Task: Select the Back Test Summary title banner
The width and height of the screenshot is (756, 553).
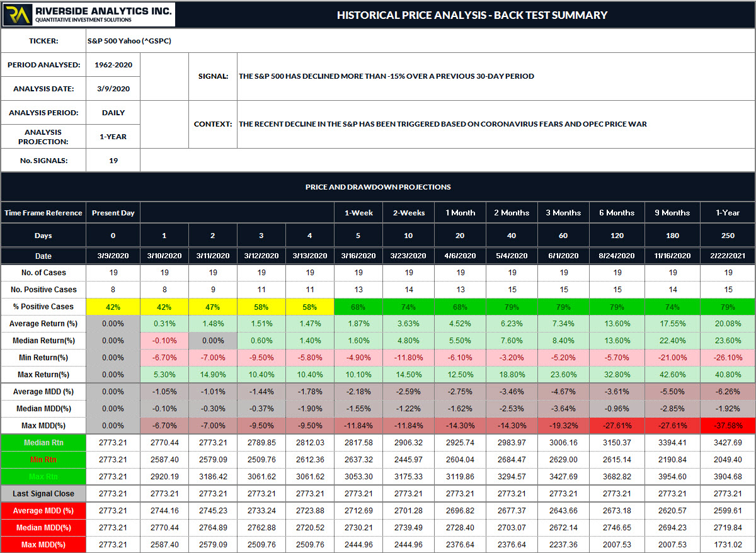Action: coord(471,15)
